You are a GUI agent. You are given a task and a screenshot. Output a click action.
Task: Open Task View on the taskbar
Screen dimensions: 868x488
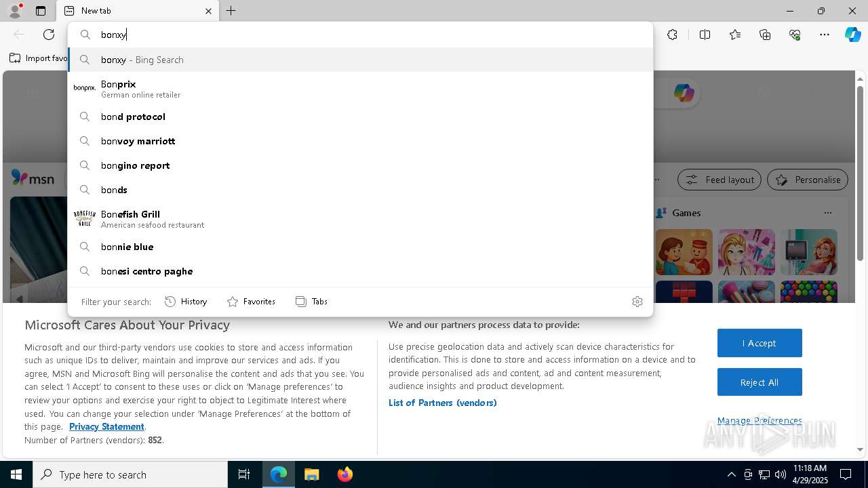[x=244, y=474]
